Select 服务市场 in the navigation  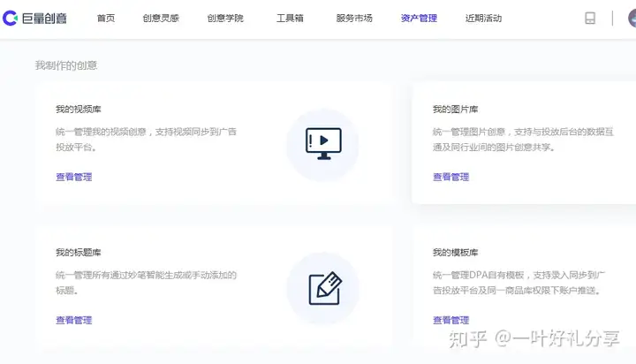[354, 19]
